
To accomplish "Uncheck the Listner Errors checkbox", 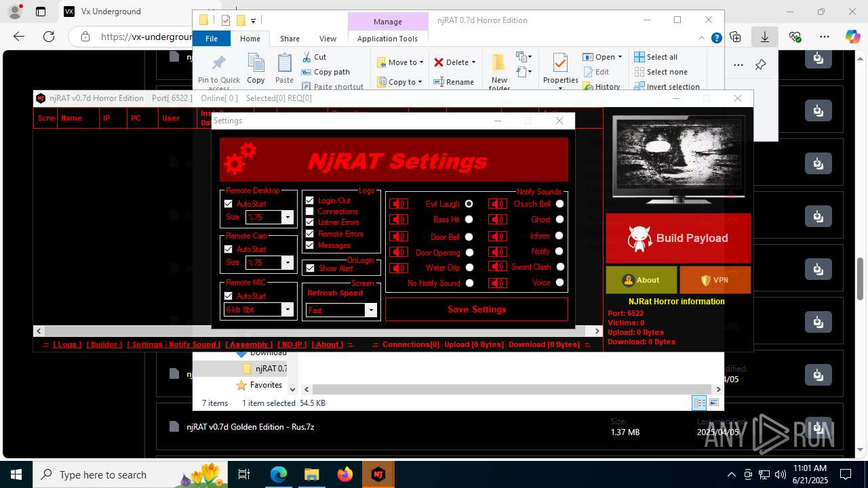I will [310, 222].
